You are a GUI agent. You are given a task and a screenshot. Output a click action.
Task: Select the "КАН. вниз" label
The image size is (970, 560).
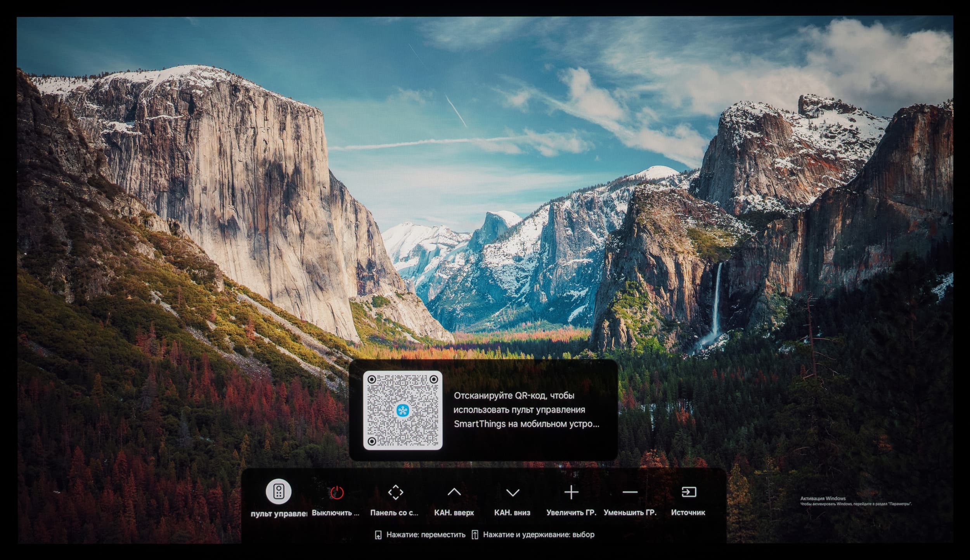click(512, 513)
